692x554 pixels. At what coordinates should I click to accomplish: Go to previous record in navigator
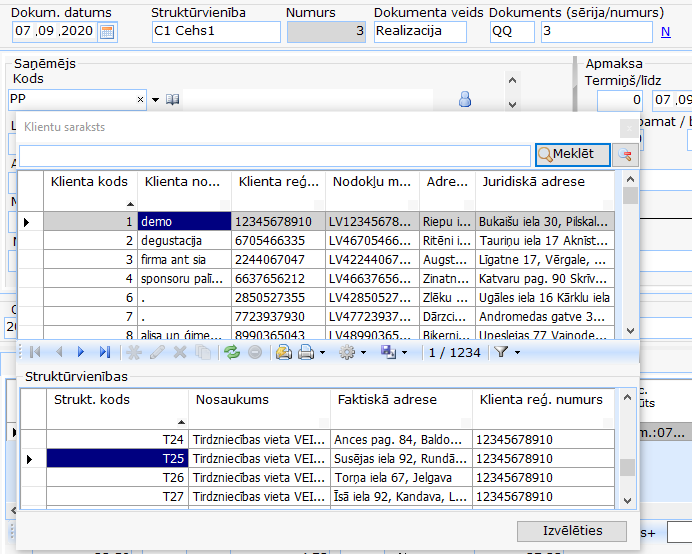[59, 352]
